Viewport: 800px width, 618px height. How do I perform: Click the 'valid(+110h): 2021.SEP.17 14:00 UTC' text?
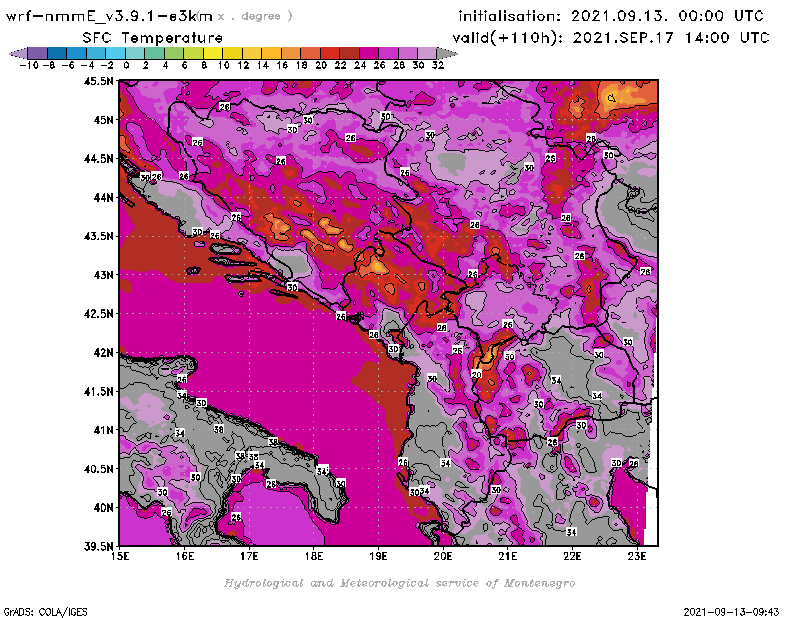click(611, 38)
